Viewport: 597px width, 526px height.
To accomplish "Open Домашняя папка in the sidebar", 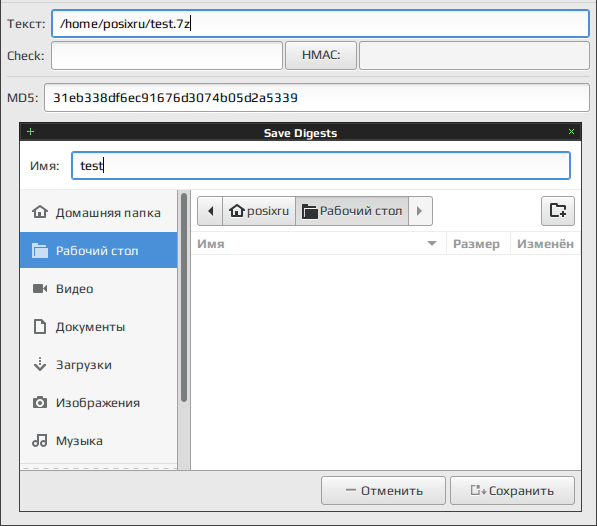I will (99, 213).
